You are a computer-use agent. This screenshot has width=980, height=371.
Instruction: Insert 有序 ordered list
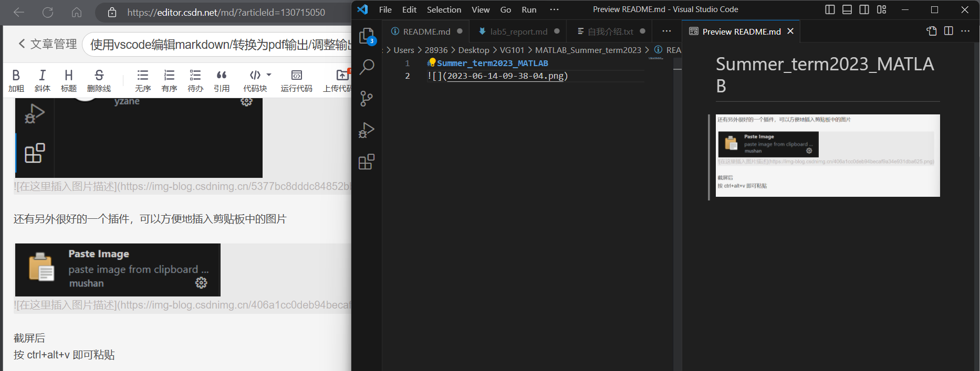pyautogui.click(x=169, y=81)
